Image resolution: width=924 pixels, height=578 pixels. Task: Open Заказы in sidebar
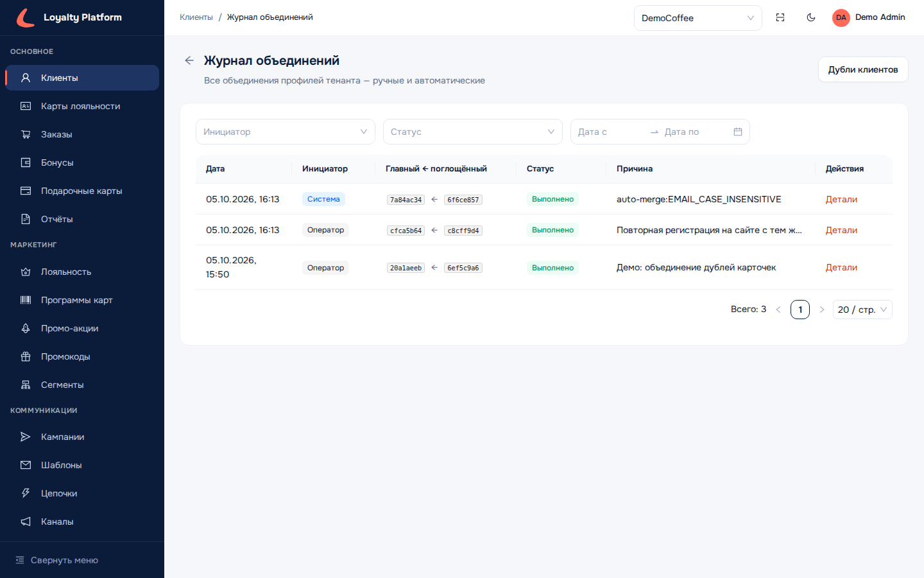82,134
